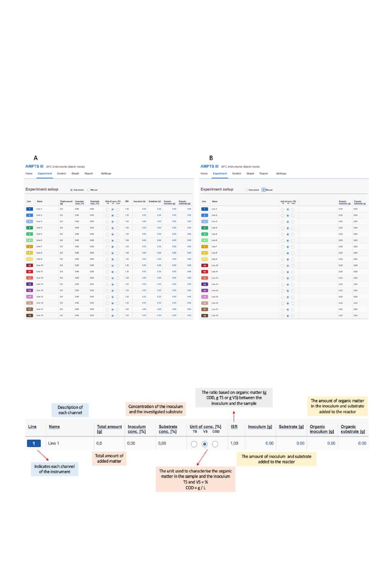The height and width of the screenshot is (582, 392).
Task: Click the Organic inoculum [g] header in enlarged view
Action: coord(322,429)
